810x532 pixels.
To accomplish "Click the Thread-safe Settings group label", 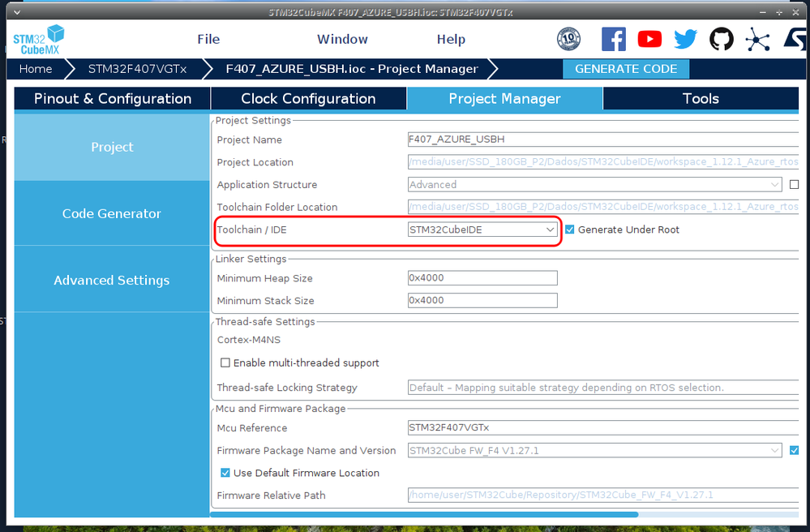I will [x=265, y=322].
